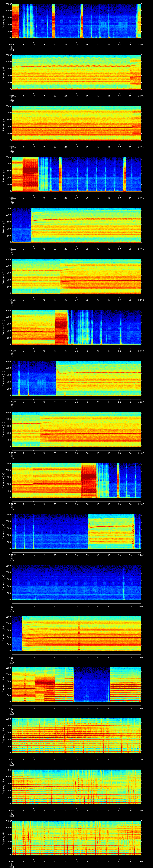This screenshot has height=868, width=153.
Task: Click the 'Frequency (Hz)' axis title of 7:33:00 panel
Action: [x=3, y=583]
